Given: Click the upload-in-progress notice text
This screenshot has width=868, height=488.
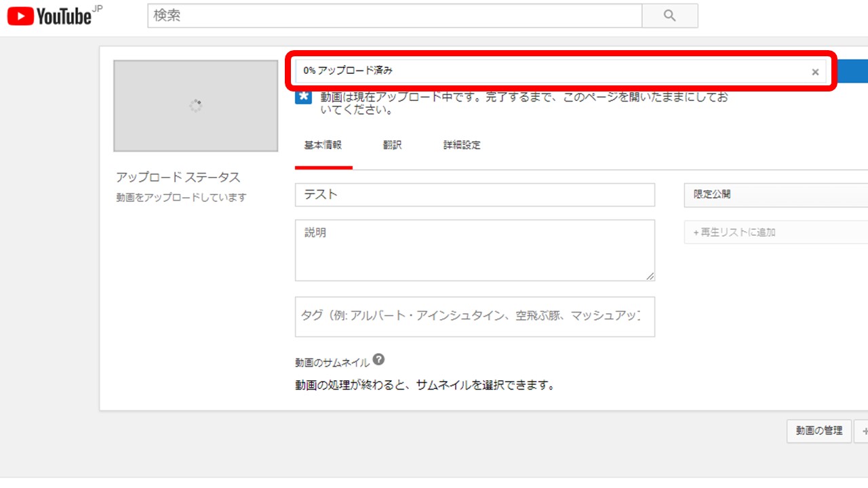Looking at the screenshot, I should 524,103.
